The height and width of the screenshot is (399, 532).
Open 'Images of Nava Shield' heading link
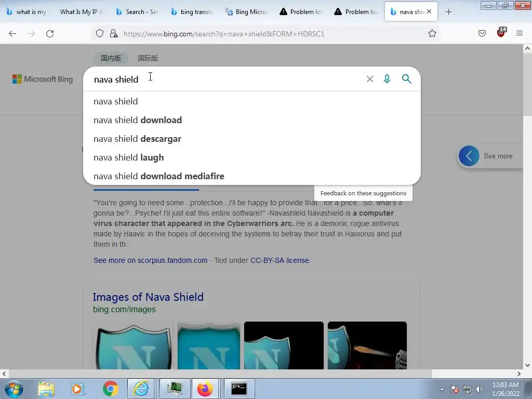(148, 297)
